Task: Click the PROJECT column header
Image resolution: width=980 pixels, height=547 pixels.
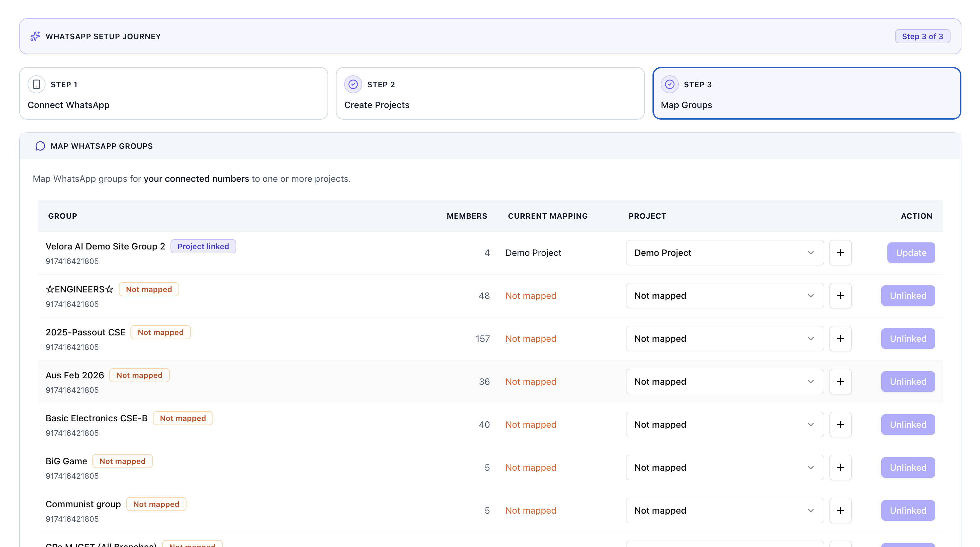Action: (647, 216)
